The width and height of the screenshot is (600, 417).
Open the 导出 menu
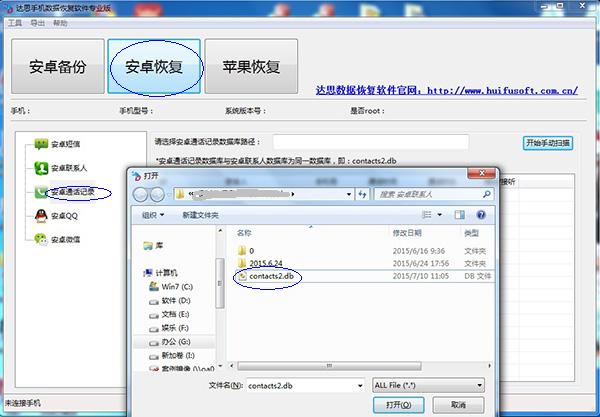(38, 23)
